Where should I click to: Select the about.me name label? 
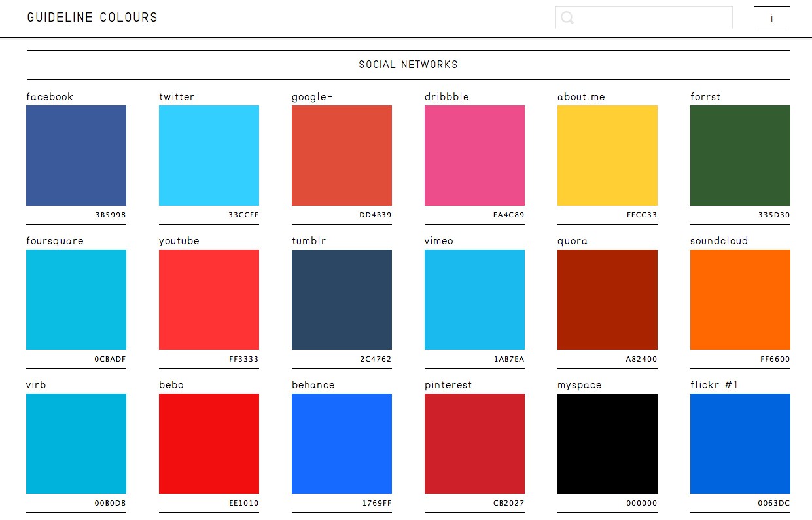581,97
